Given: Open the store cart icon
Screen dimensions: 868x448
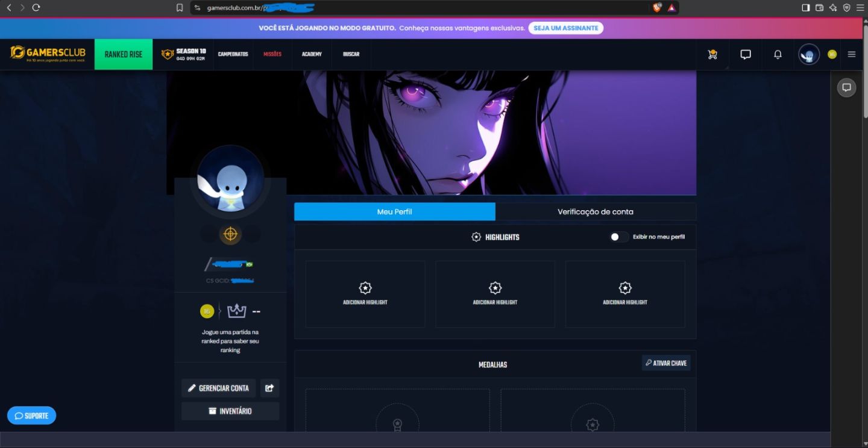Looking at the screenshot, I should [712, 54].
